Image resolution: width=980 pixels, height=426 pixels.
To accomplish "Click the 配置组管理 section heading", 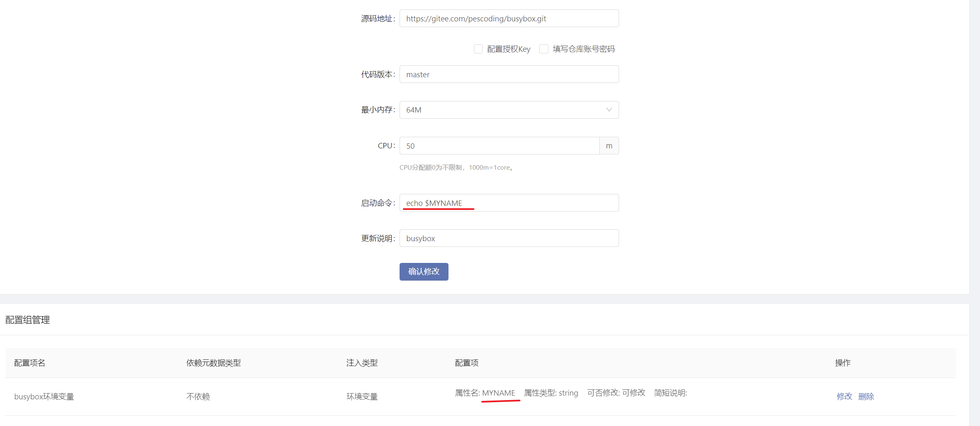I will pyautogui.click(x=27, y=320).
